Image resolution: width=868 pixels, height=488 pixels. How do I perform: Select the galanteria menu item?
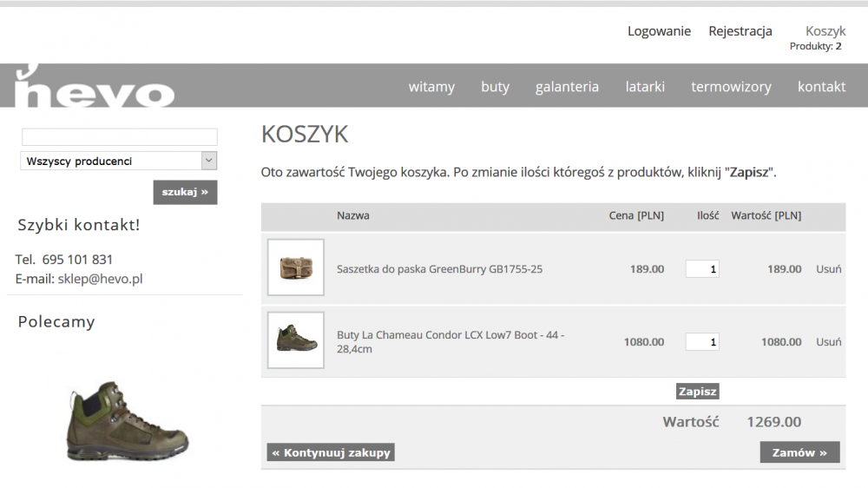pos(567,87)
